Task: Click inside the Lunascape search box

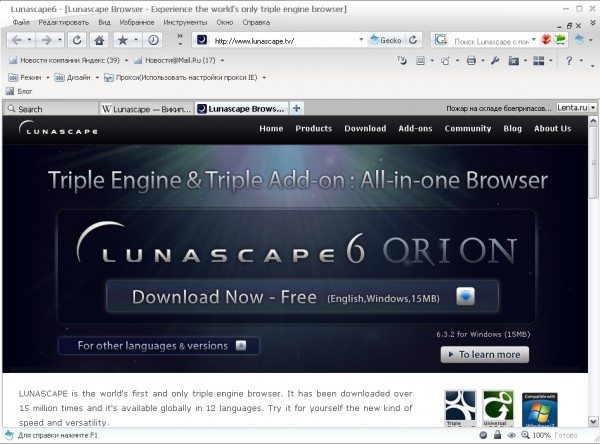Action: [489, 41]
